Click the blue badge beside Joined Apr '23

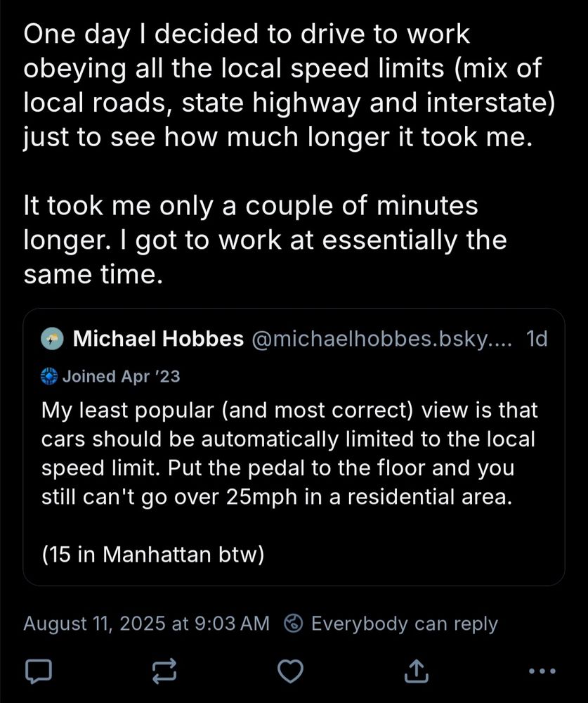tap(48, 376)
